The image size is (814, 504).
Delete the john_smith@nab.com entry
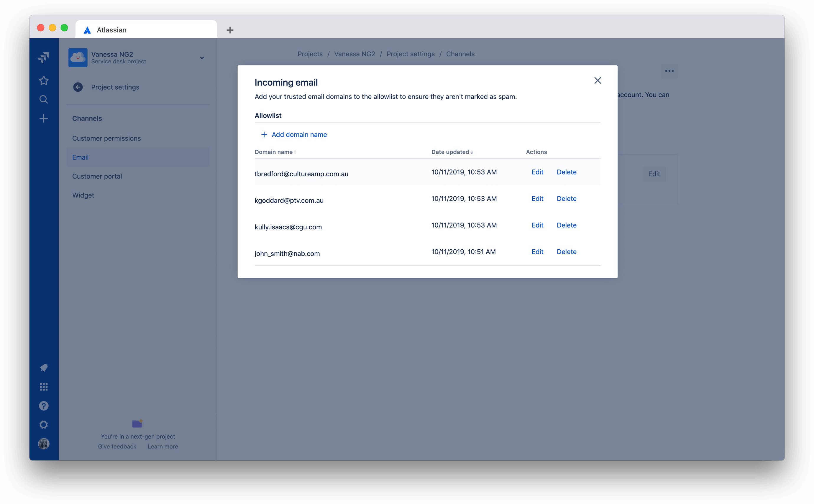tap(567, 252)
